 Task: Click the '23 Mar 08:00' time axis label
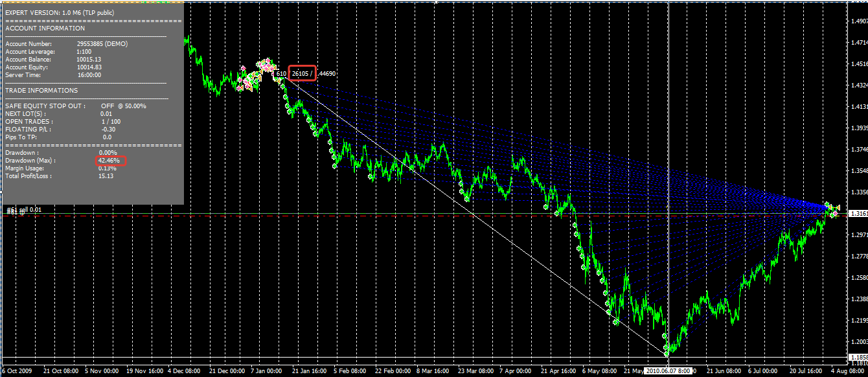475,371
